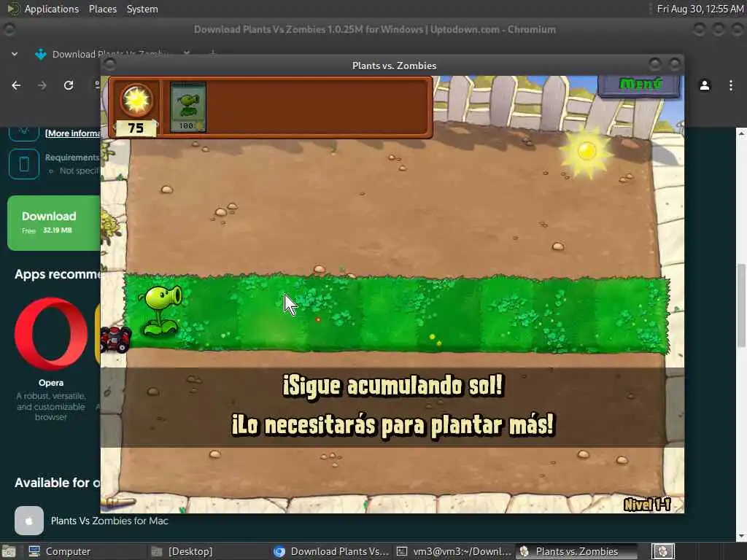Click the Requirements phone icon
The height and width of the screenshot is (560, 747).
coord(24,164)
